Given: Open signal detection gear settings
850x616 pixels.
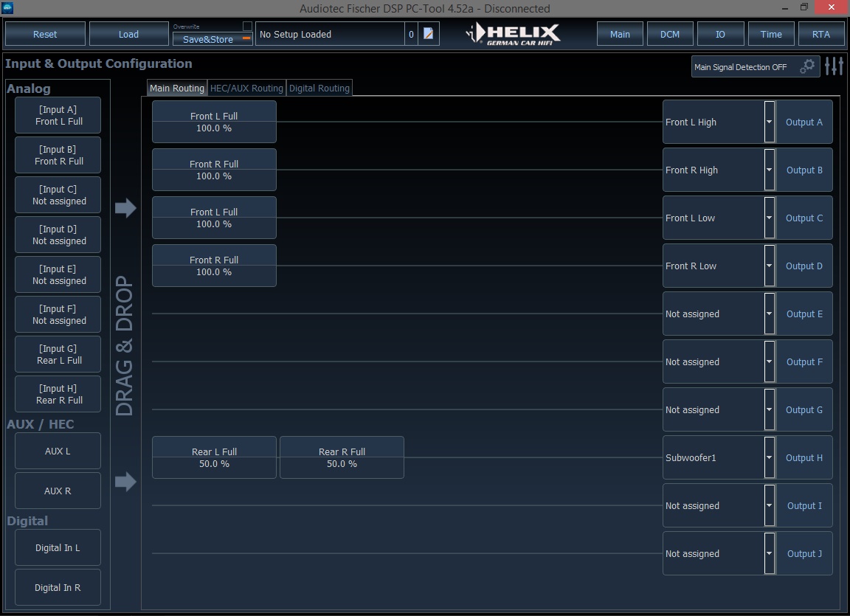Looking at the screenshot, I should click(x=807, y=66).
